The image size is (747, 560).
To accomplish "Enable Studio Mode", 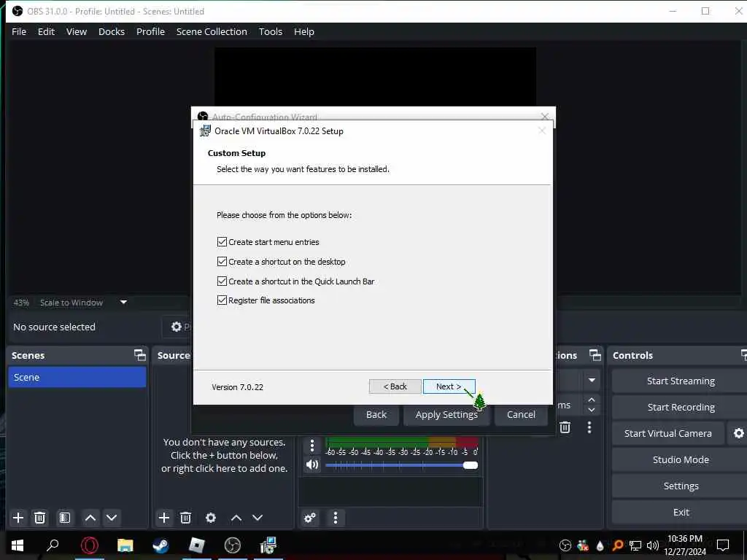I will pyautogui.click(x=681, y=459).
